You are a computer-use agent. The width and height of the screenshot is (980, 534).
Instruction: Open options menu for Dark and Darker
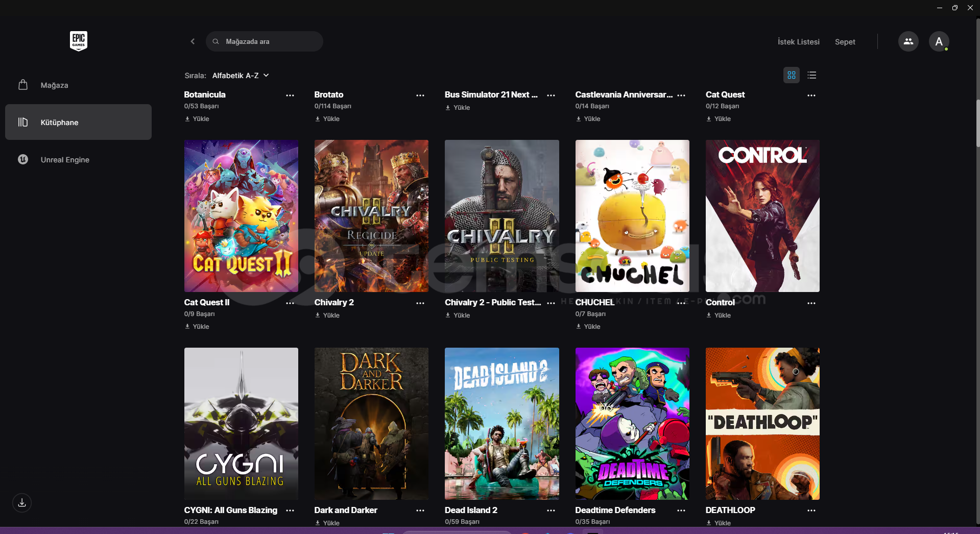pos(420,511)
